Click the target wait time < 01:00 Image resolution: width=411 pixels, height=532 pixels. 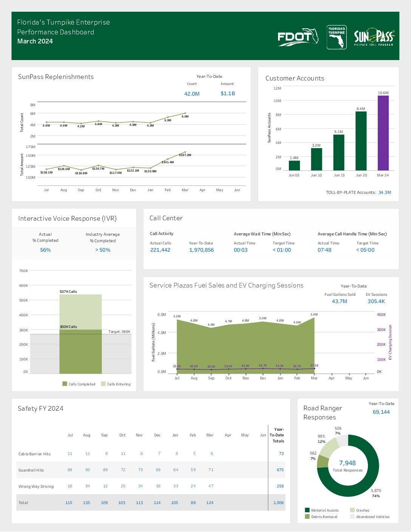click(282, 250)
